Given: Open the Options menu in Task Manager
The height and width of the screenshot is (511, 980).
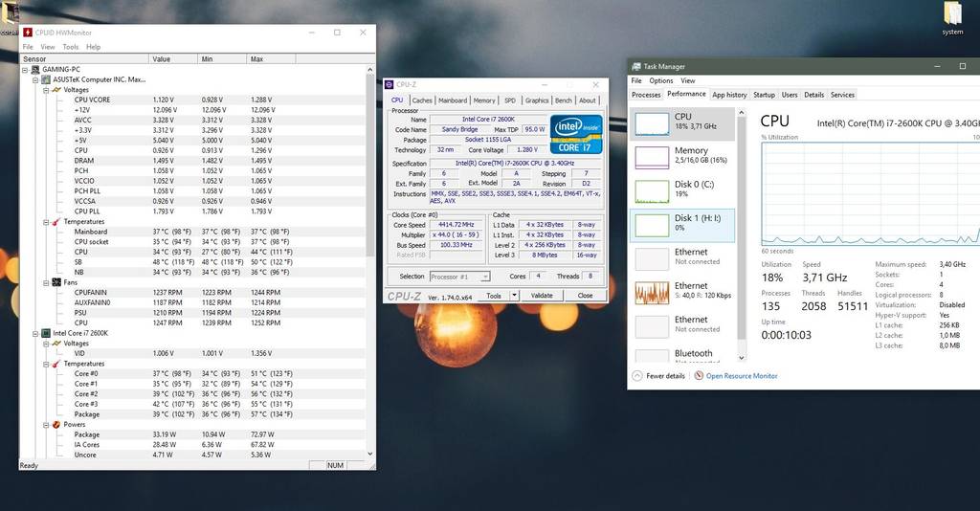Looking at the screenshot, I should (660, 80).
